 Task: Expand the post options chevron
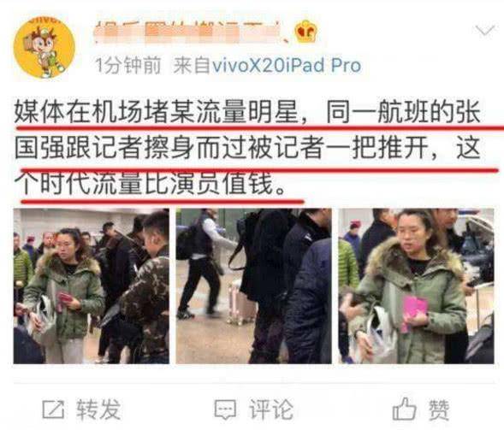tap(485, 31)
